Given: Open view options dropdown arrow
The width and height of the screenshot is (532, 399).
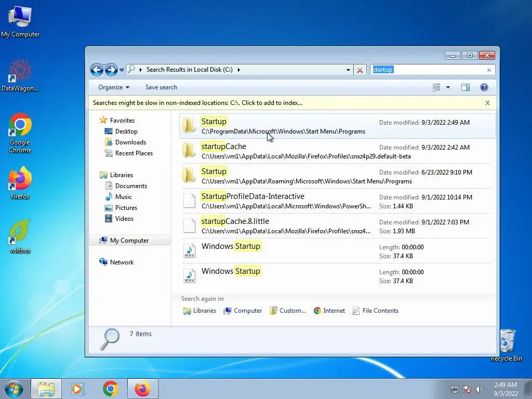Looking at the screenshot, I should pyautogui.click(x=448, y=87).
